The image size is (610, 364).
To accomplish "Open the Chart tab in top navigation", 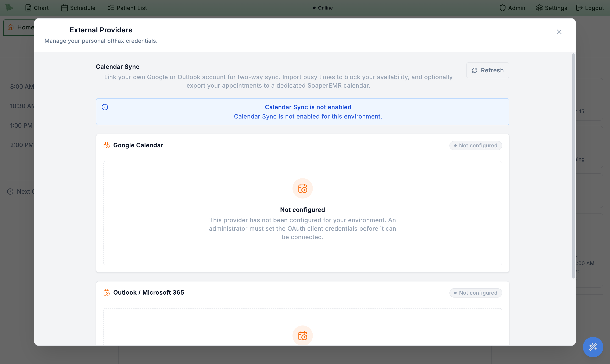I will [37, 8].
